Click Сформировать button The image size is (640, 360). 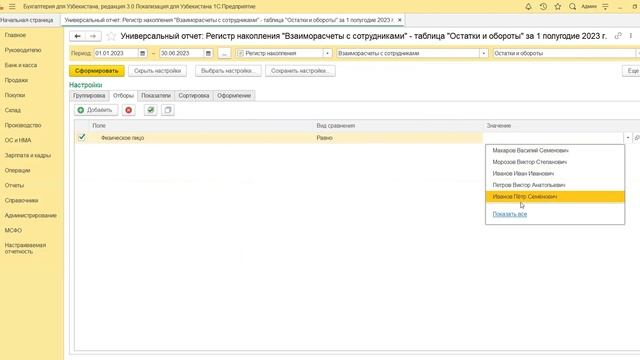coord(97,71)
